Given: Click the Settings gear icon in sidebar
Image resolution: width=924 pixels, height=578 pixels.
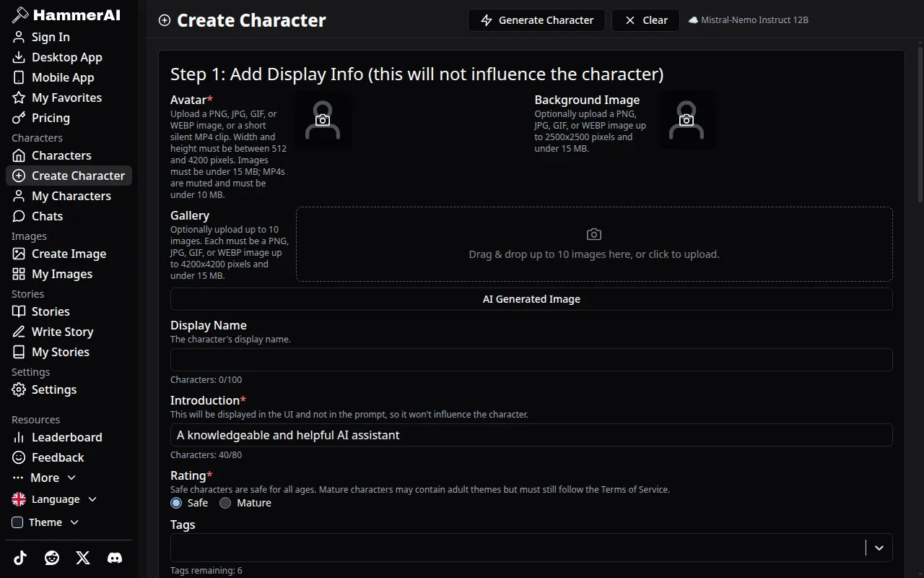Looking at the screenshot, I should [x=19, y=389].
